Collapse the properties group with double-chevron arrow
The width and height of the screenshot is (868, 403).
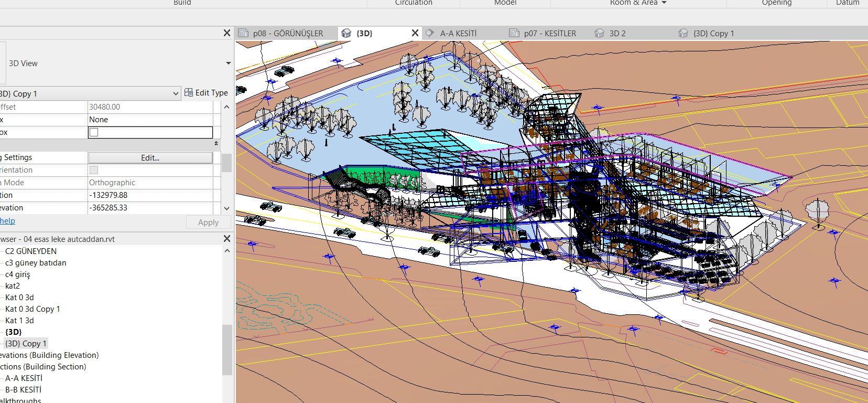216,144
